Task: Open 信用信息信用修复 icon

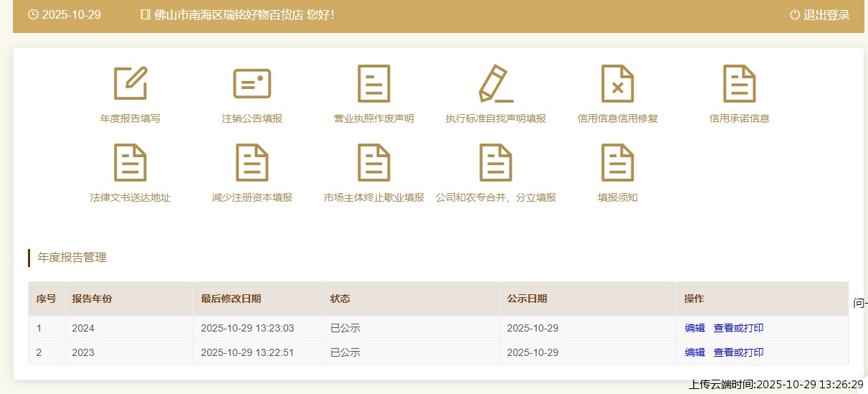Action: 618,83
